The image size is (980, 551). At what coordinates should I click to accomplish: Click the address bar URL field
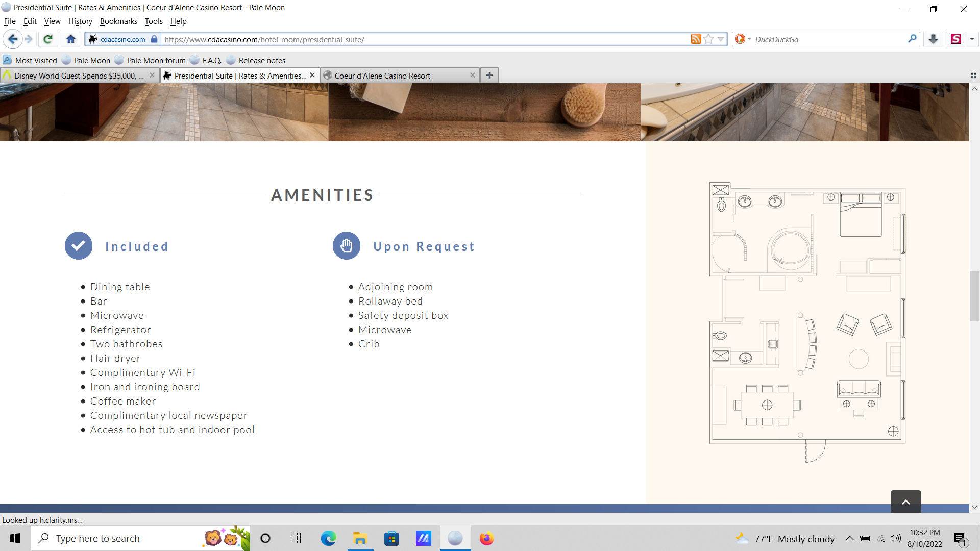click(x=426, y=39)
